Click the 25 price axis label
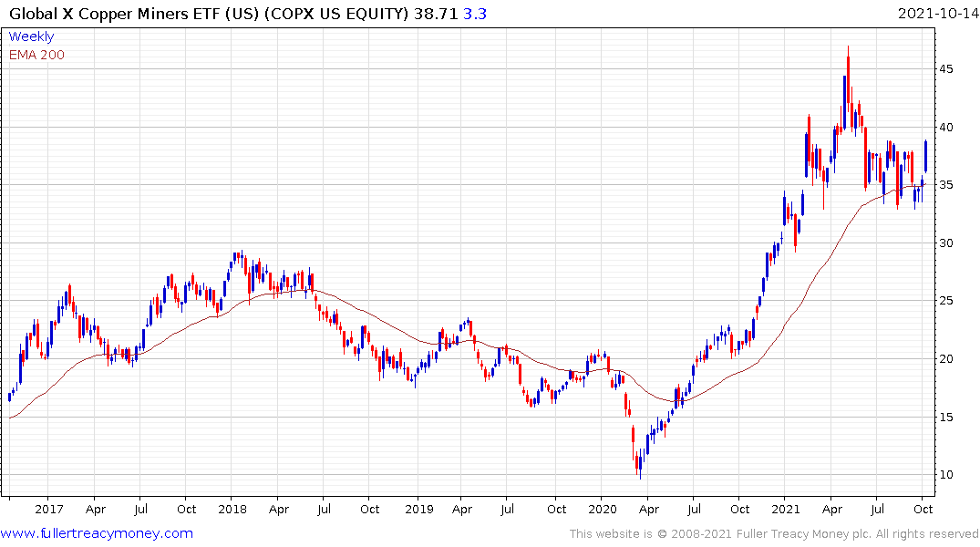The width and height of the screenshot is (980, 547). [946, 301]
